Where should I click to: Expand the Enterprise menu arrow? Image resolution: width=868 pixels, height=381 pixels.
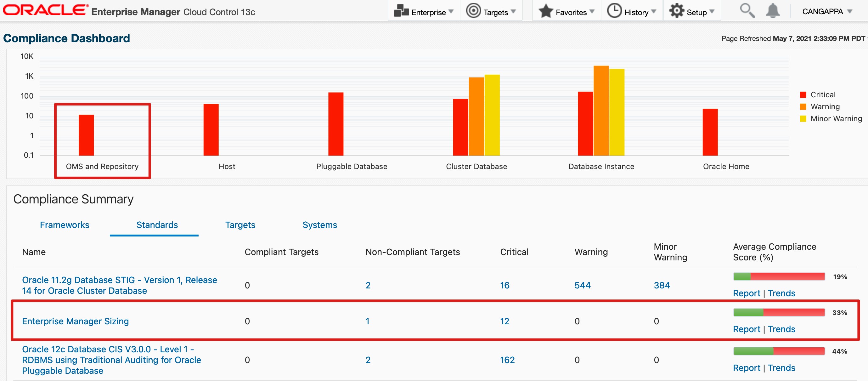point(451,12)
